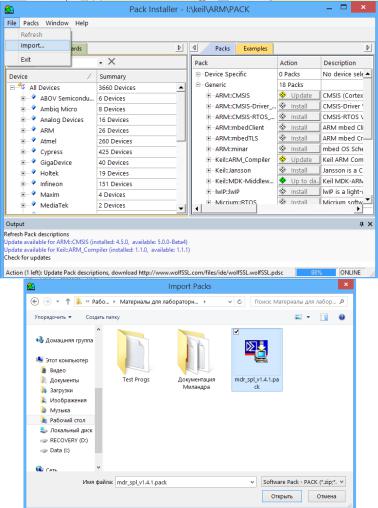Click the Pack column header
The height and width of the screenshot is (508, 378).
coord(235,63)
